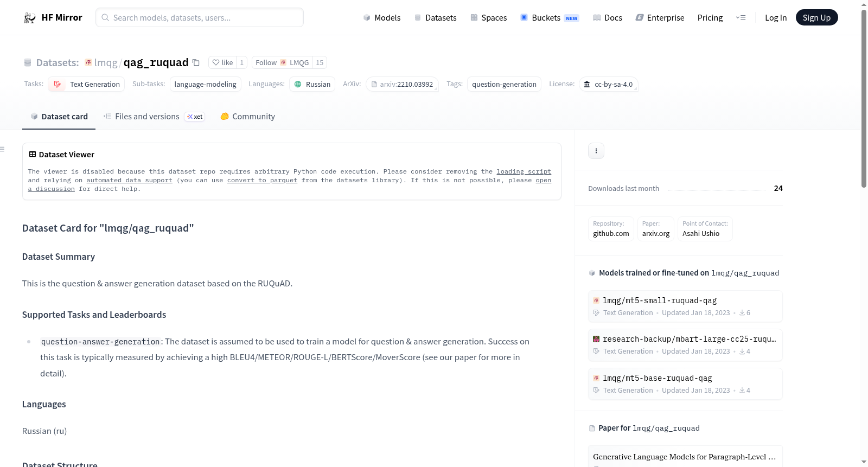This screenshot has height=467, width=868.
Task: Click the cc-by-sa-4.0 license tag
Action: pyautogui.click(x=608, y=84)
